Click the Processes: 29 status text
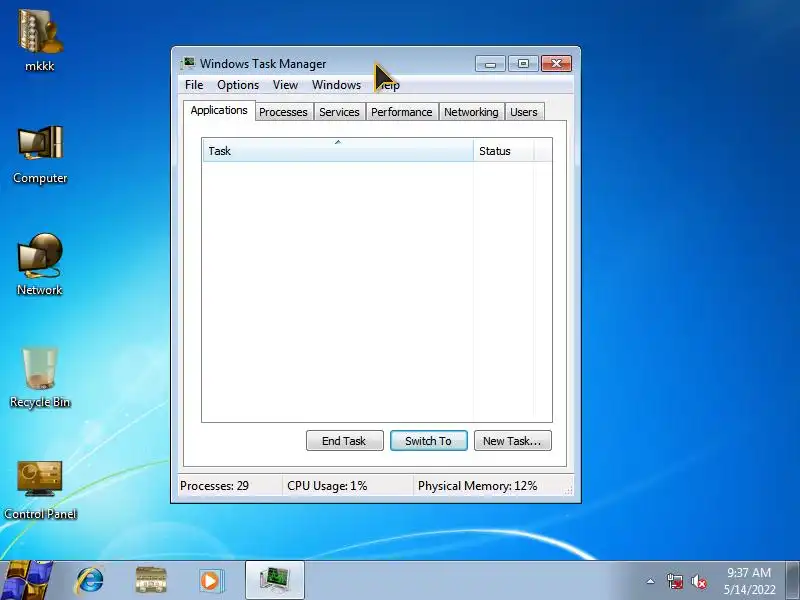The image size is (800, 600). tap(214, 486)
